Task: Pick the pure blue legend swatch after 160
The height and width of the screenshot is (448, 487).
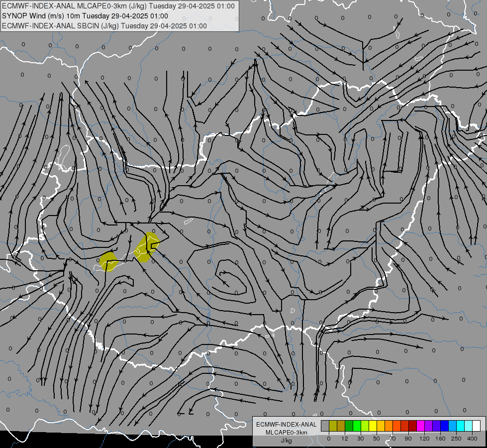Action: tap(444, 426)
